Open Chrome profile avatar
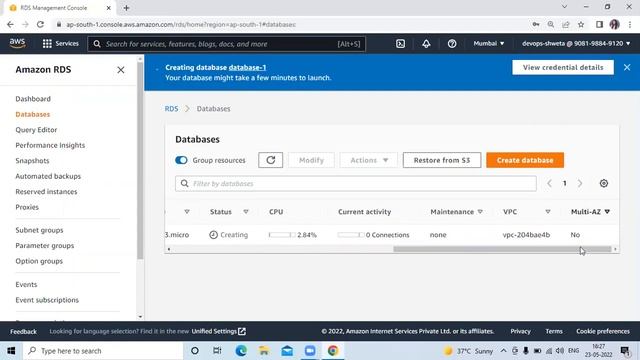Viewport: 640px width, 360px height. pos(614,24)
